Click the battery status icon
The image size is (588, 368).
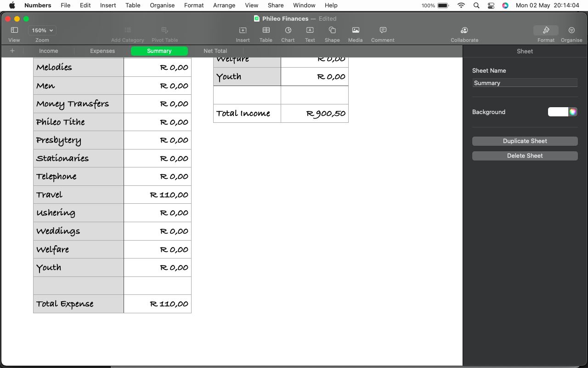[443, 6]
